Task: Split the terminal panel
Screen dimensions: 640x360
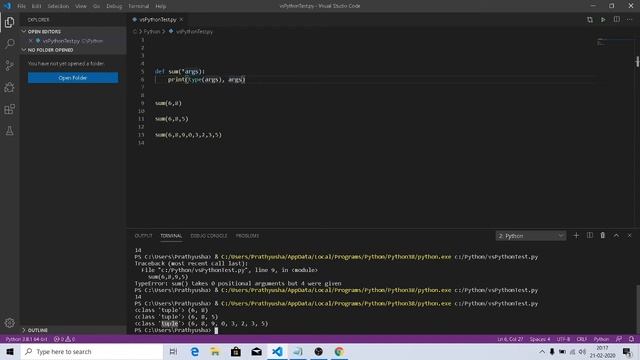Action: tap(590, 236)
